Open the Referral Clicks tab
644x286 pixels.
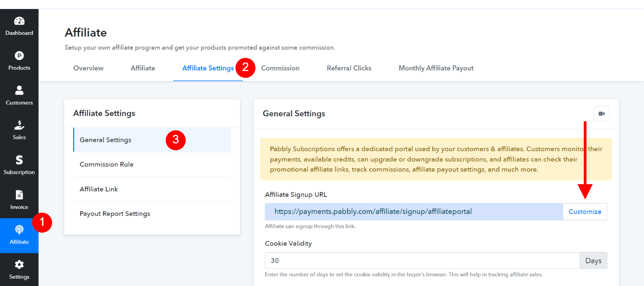click(x=349, y=68)
